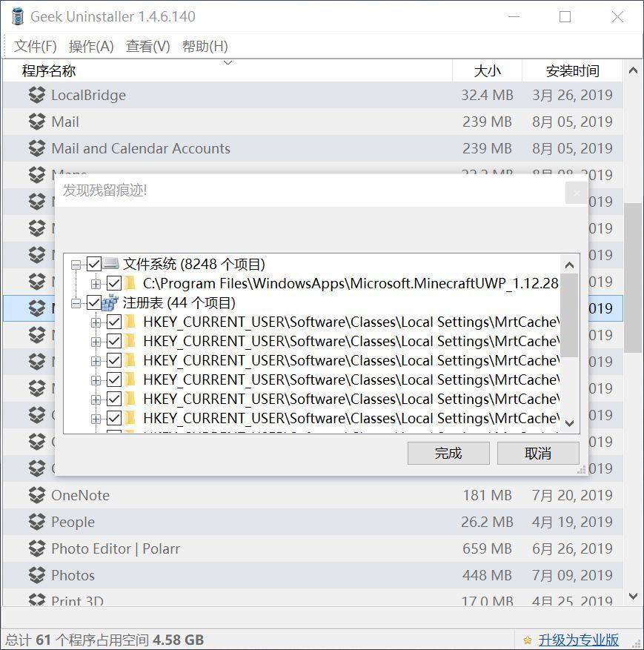Click the dialog resize grip corner
This screenshot has height=650, width=644.
click(582, 469)
